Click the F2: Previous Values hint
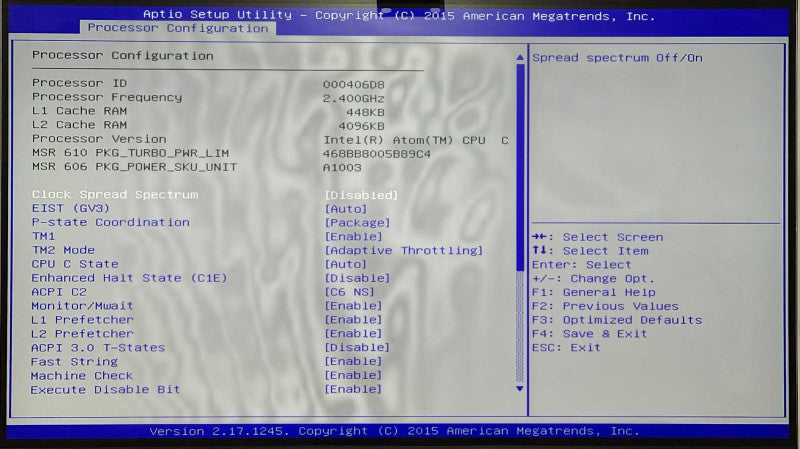800x449 pixels. click(605, 306)
